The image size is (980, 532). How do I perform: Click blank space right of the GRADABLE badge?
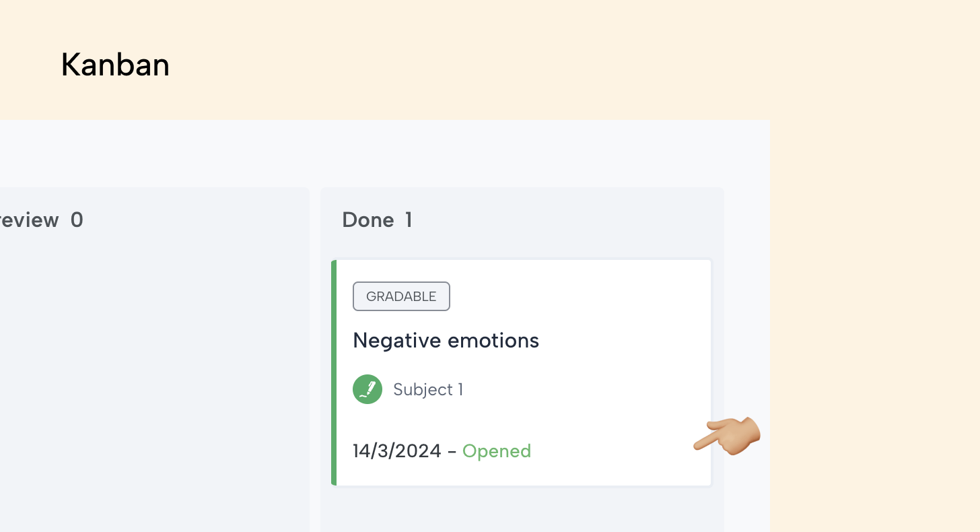(x=579, y=296)
